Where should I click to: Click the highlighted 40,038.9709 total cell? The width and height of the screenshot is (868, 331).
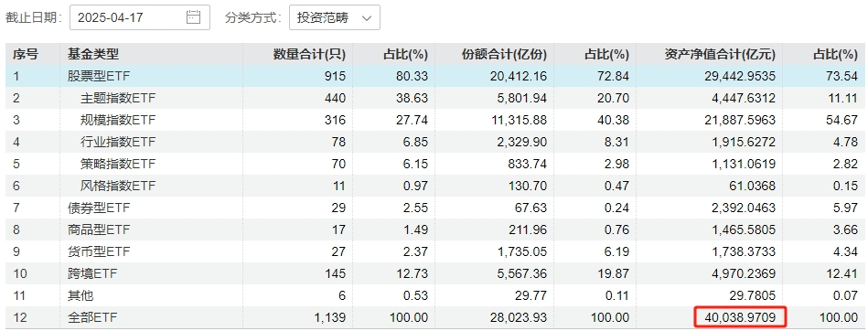(740, 317)
